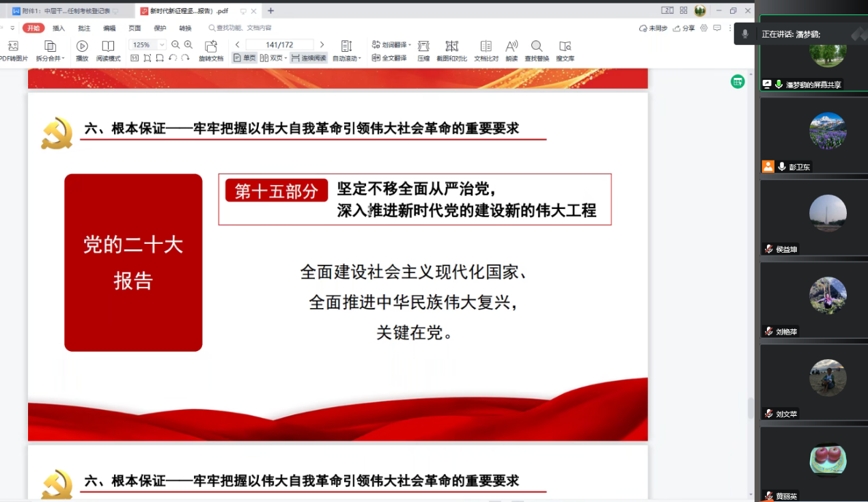Open 查找替换 find and replace
Image resolution: width=868 pixels, height=502 pixels.
pos(537,46)
